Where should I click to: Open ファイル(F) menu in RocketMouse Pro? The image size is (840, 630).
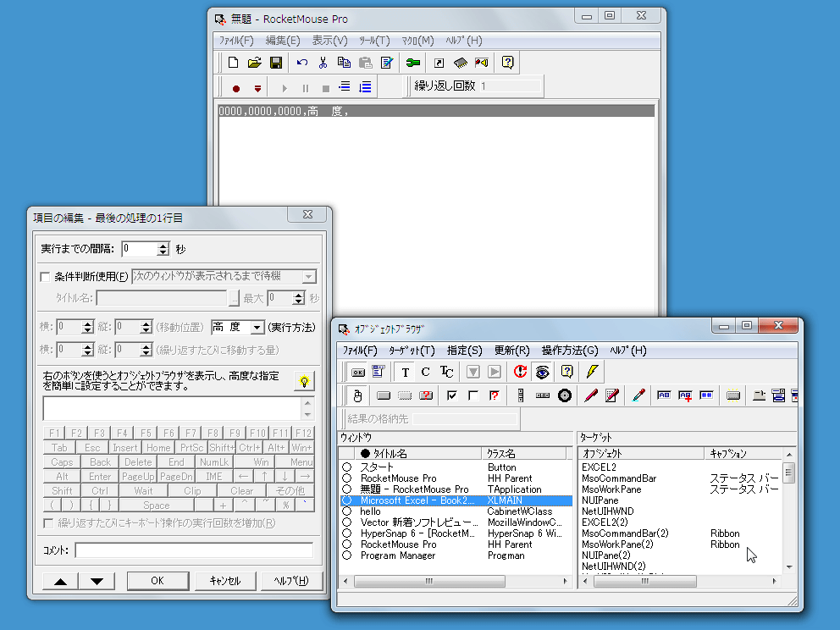point(235,41)
